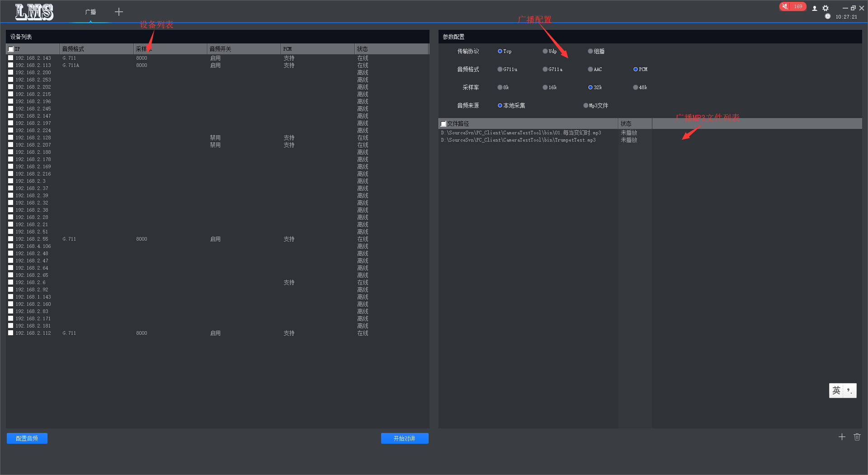868x475 pixels.
Task: Toggle the 文件路径 select-all checkbox
Action: coord(443,123)
